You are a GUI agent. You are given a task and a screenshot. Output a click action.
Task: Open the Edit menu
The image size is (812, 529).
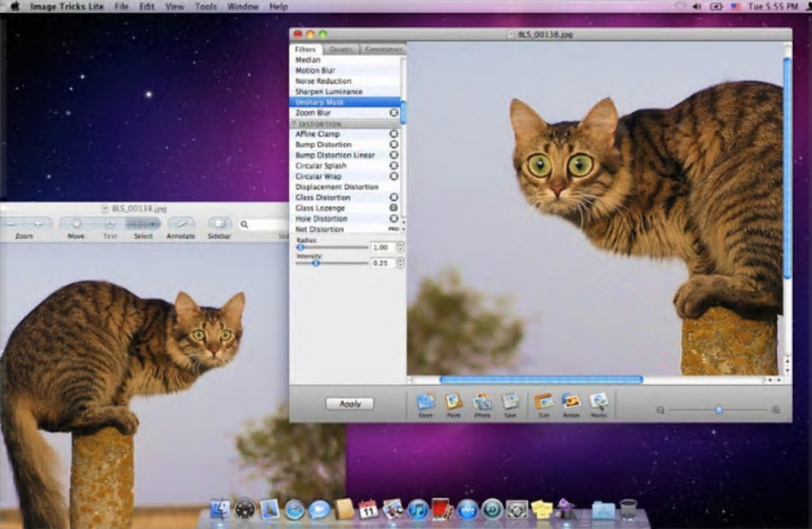146,6
